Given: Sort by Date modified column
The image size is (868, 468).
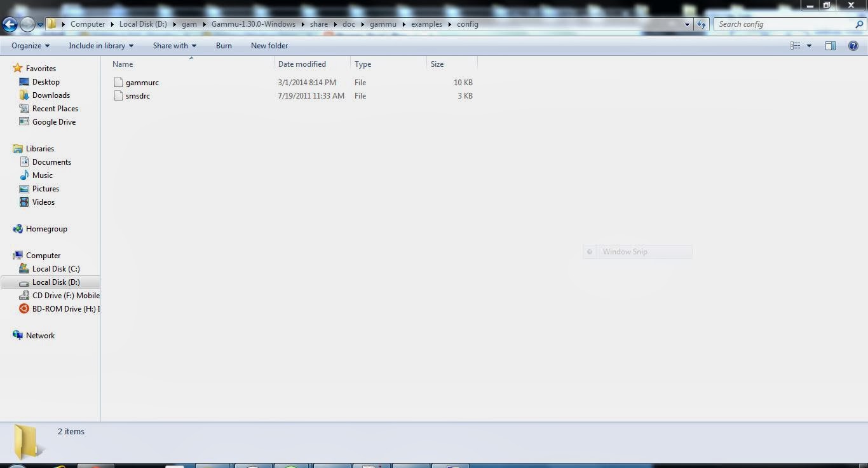Looking at the screenshot, I should point(312,64).
